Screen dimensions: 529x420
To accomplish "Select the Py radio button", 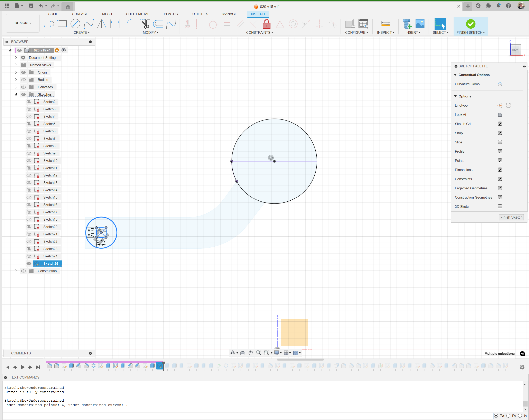I will [x=508, y=416].
